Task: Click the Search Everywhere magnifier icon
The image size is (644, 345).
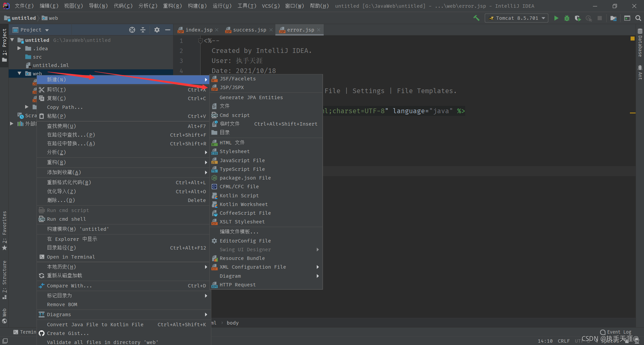Action: 638,18
